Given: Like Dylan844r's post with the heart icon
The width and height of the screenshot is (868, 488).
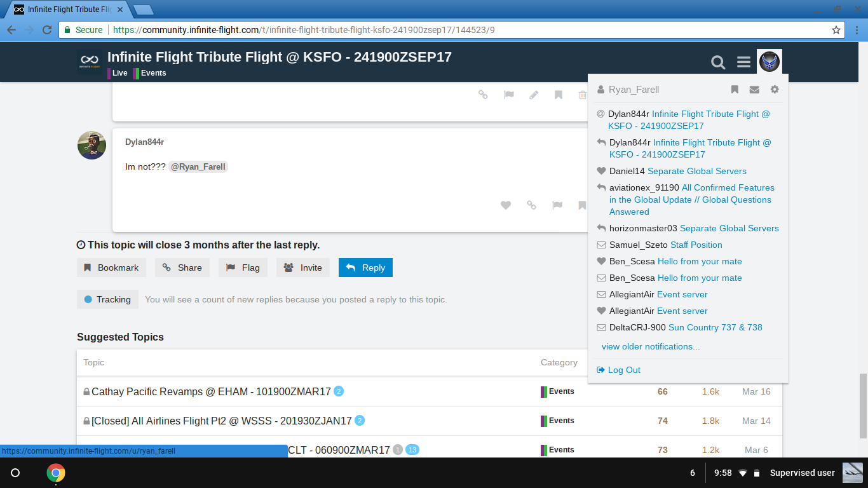Looking at the screenshot, I should click(506, 205).
